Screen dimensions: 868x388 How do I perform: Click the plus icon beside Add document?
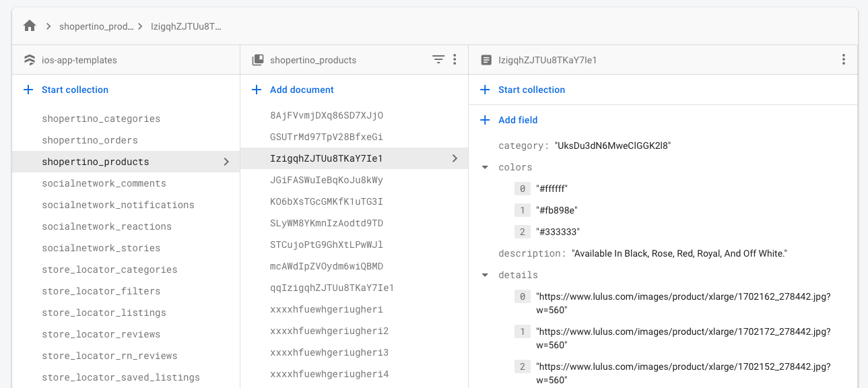click(257, 90)
